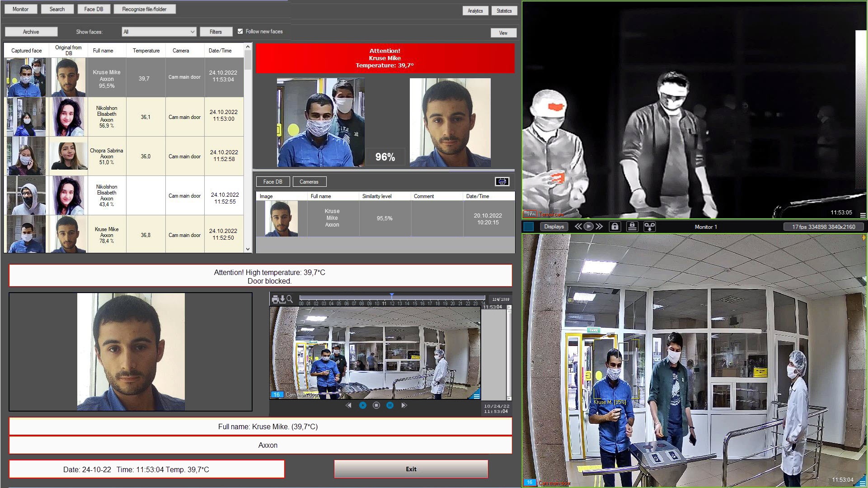Open the Show faces dropdown
Screen dimensions: 868x488
159,32
